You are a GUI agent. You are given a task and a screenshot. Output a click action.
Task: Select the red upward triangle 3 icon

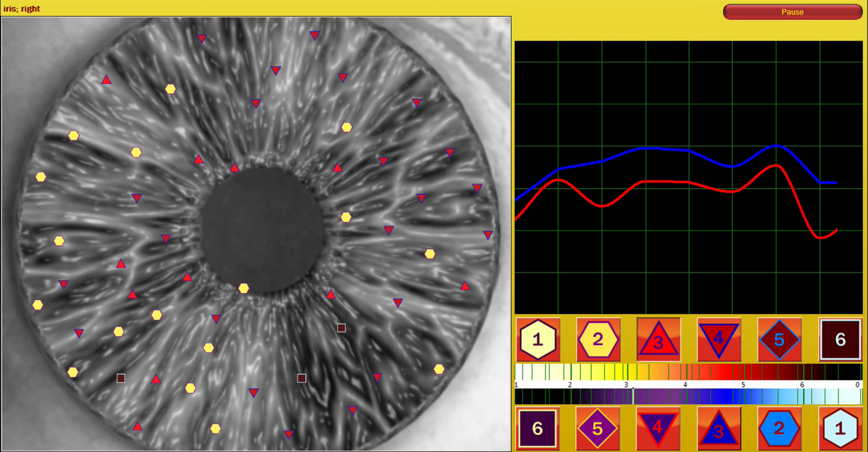[658, 339]
